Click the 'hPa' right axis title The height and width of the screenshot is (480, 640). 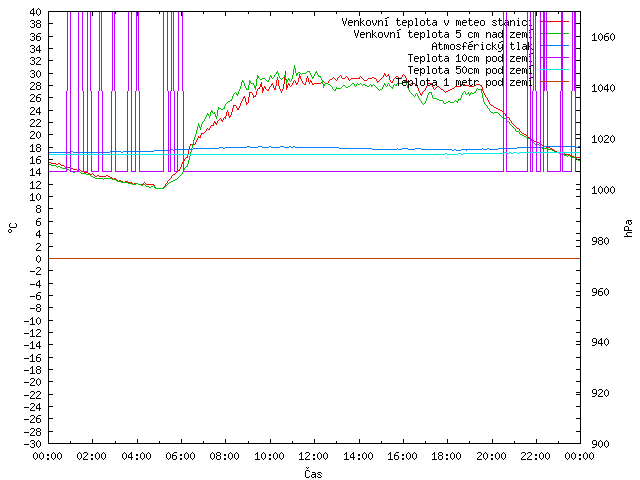tap(628, 228)
